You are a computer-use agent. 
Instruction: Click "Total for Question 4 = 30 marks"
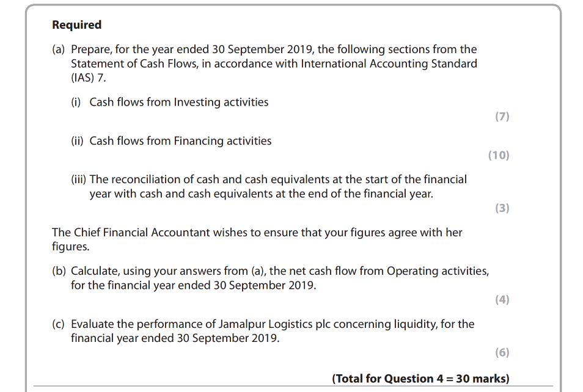tap(420, 379)
